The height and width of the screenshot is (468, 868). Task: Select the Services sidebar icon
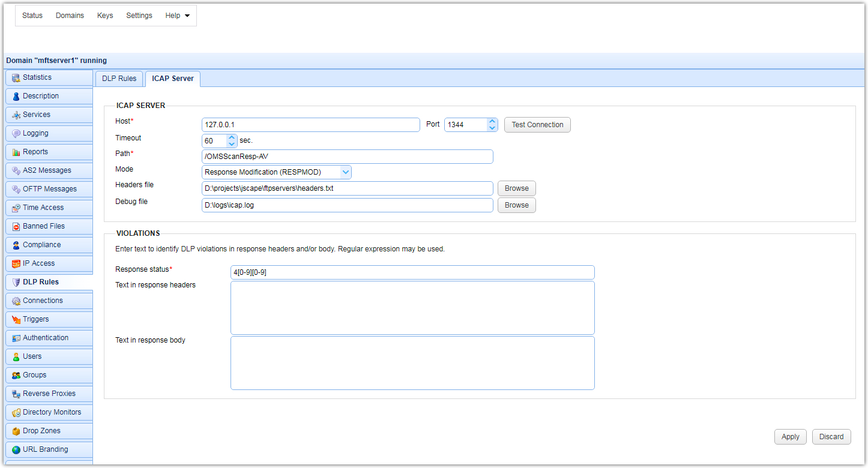click(35, 115)
